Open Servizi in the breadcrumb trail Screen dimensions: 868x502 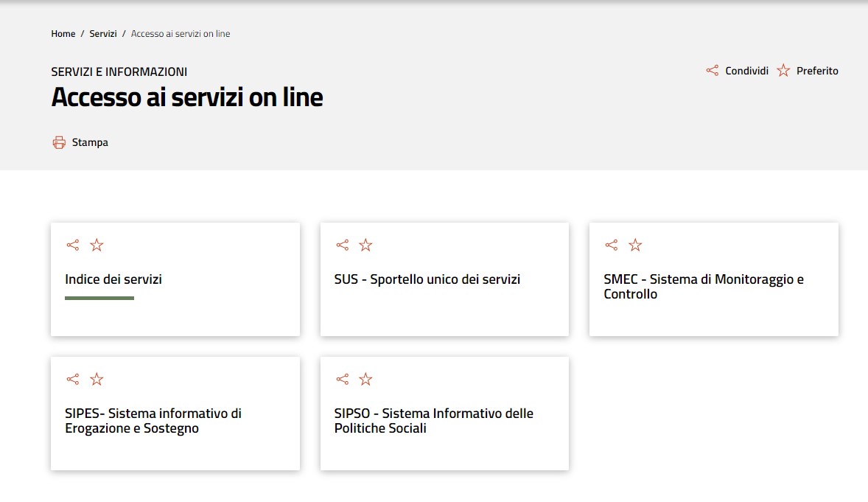coord(103,34)
